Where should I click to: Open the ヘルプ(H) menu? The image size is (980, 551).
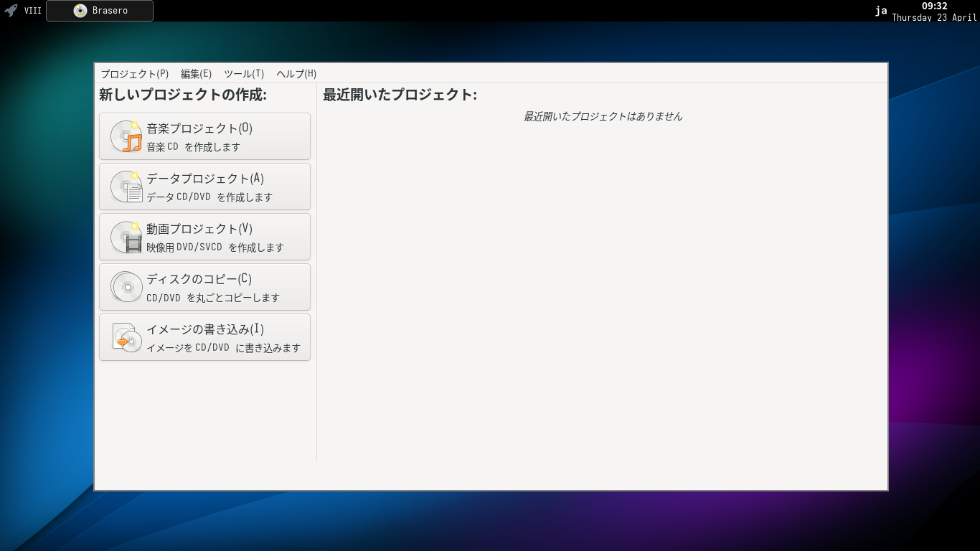(x=296, y=74)
